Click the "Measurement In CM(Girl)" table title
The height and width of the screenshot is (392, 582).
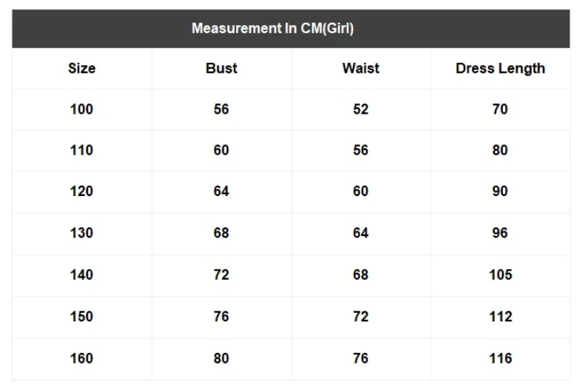click(272, 29)
